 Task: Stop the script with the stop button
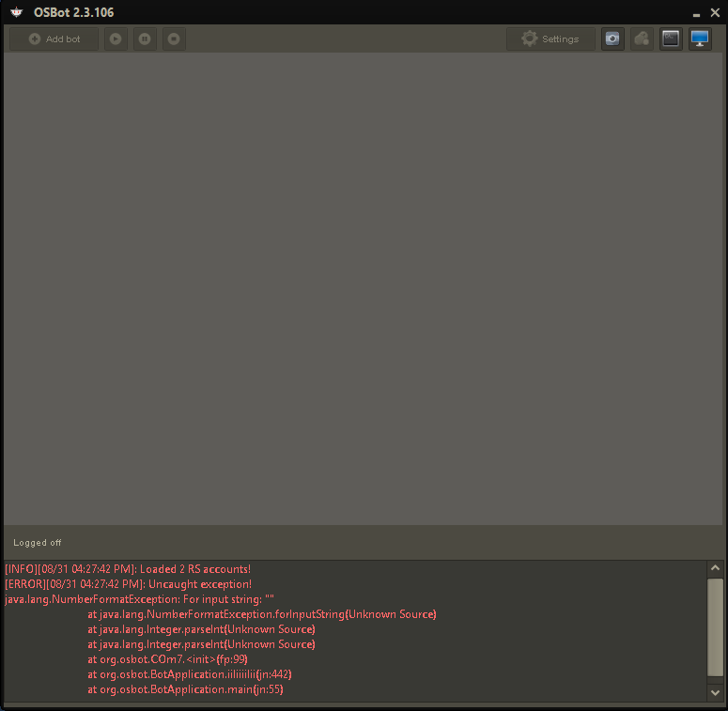pyautogui.click(x=174, y=39)
